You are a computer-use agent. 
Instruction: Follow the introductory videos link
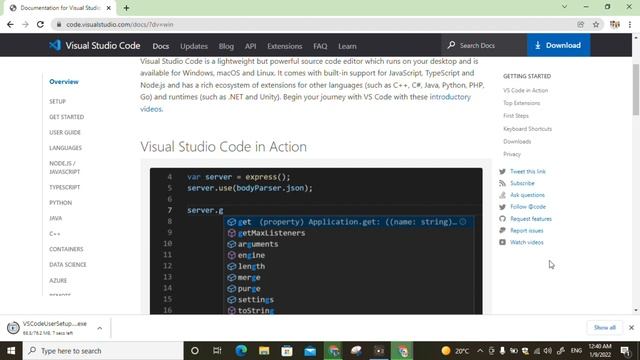305,103
